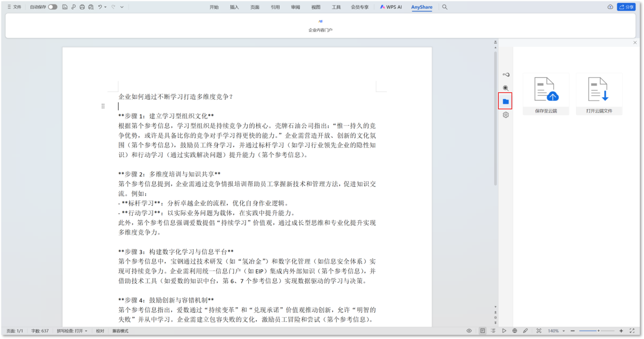644x339 pixels.
Task: Expand the undo history dropdown arrow
Action: click(x=105, y=7)
